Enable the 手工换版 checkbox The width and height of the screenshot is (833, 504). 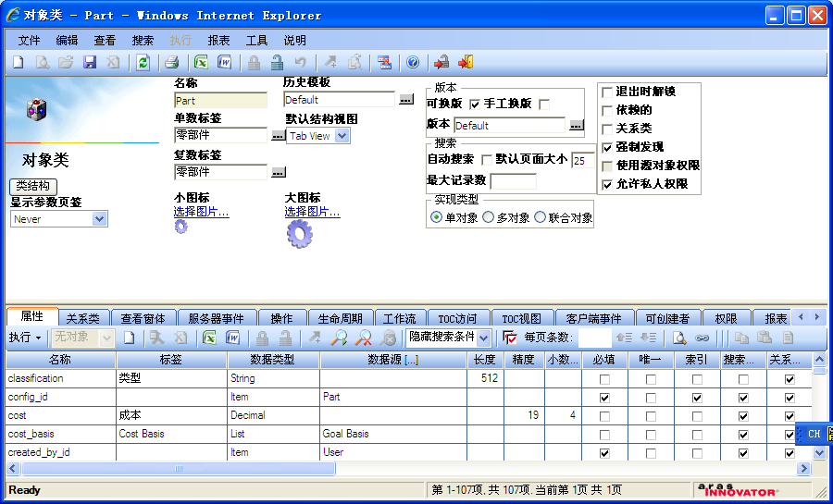tap(544, 104)
